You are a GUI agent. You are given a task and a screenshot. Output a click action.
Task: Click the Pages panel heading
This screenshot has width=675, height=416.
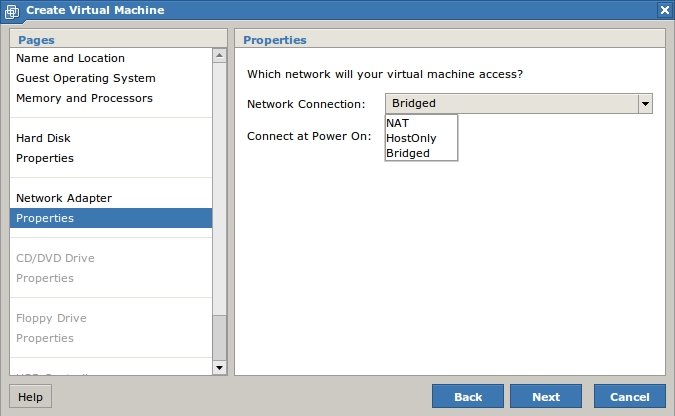[x=36, y=40]
